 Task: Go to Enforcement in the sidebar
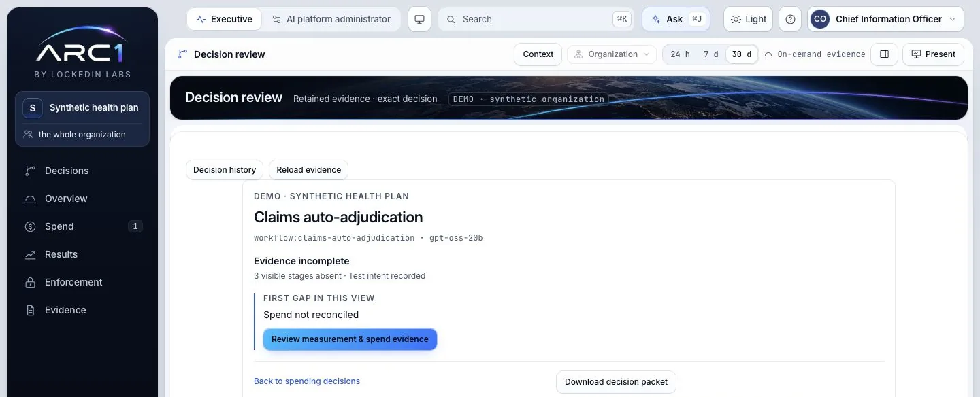click(82, 282)
